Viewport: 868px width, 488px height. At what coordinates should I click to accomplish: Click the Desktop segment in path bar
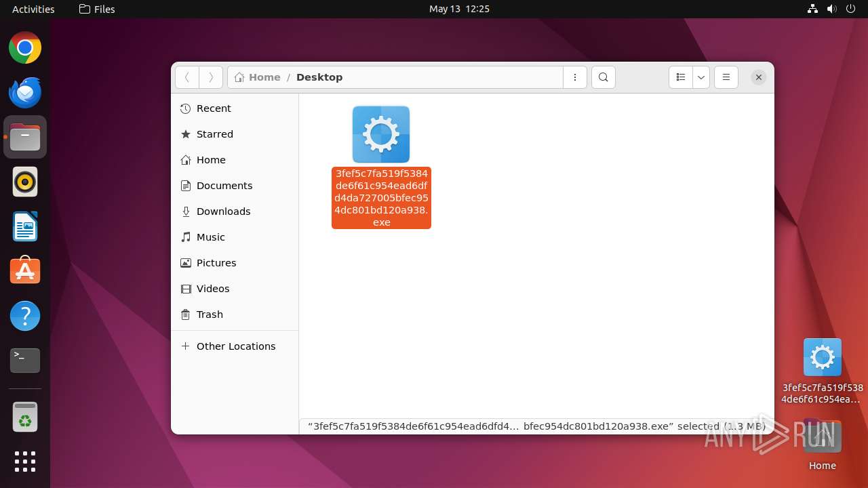(319, 77)
